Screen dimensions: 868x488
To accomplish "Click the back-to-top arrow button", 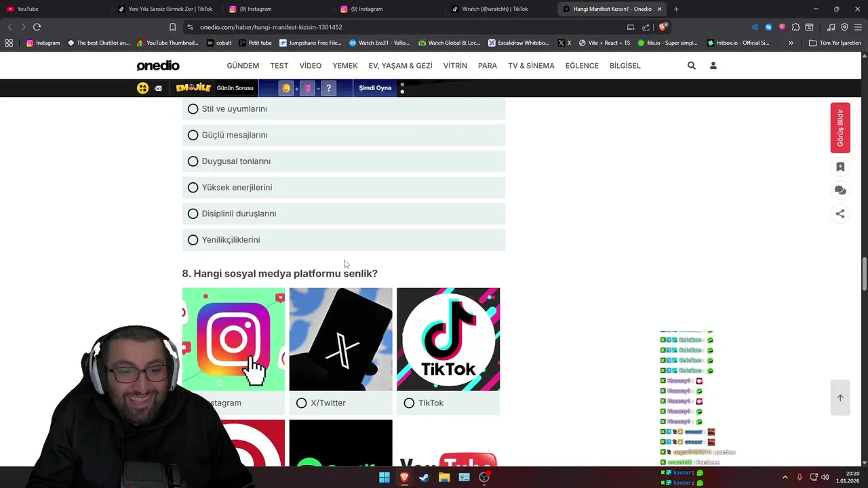I will click(840, 398).
